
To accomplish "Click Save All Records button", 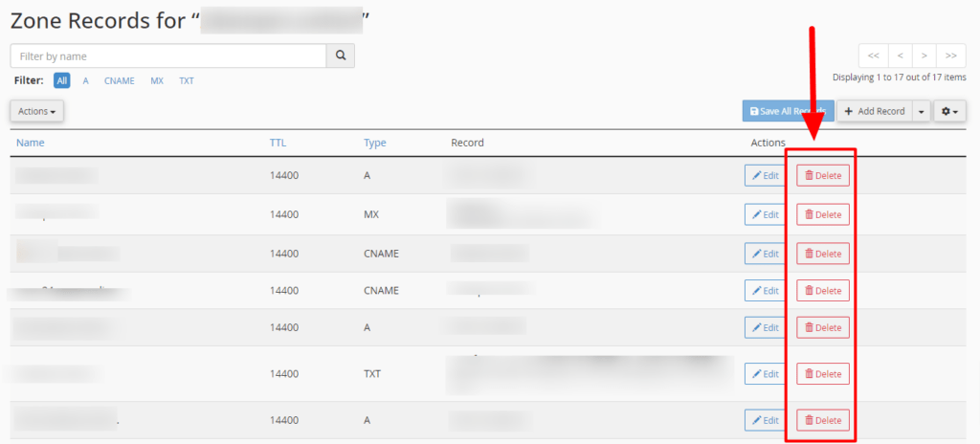I will pyautogui.click(x=788, y=112).
